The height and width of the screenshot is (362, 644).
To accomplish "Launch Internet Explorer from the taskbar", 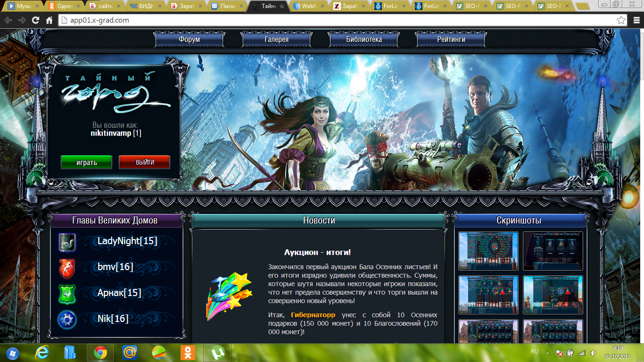I will 42,353.
